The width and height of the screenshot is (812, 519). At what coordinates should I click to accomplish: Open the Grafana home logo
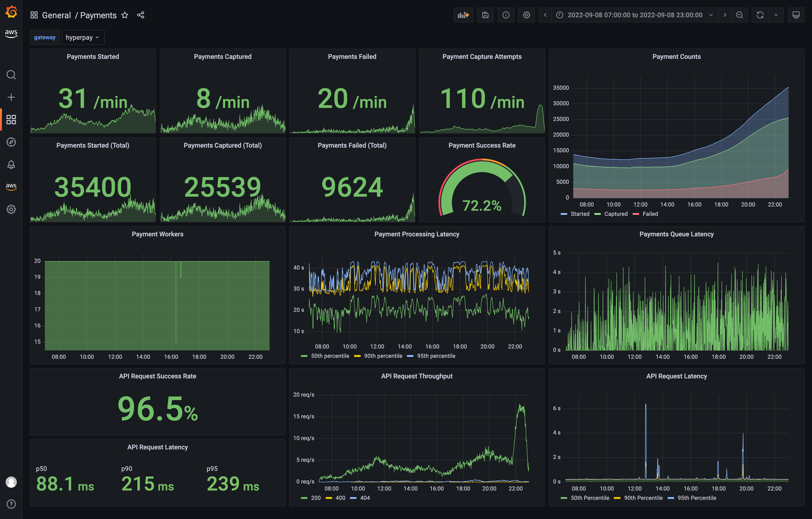pyautogui.click(x=11, y=12)
